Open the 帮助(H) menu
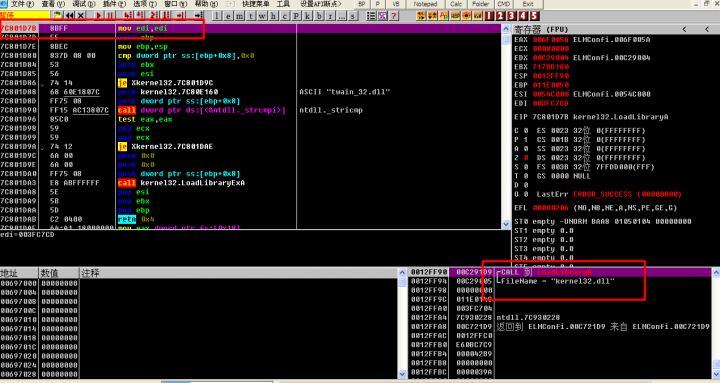Image resolution: width=720 pixels, height=383 pixels. 207,4
